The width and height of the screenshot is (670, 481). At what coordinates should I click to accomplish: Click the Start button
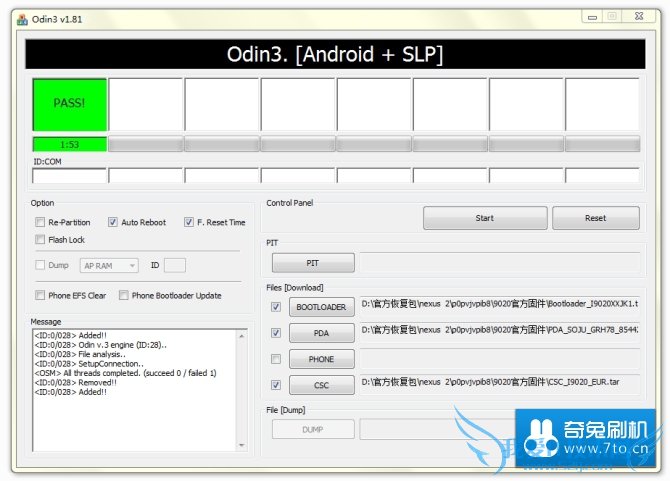click(x=485, y=218)
